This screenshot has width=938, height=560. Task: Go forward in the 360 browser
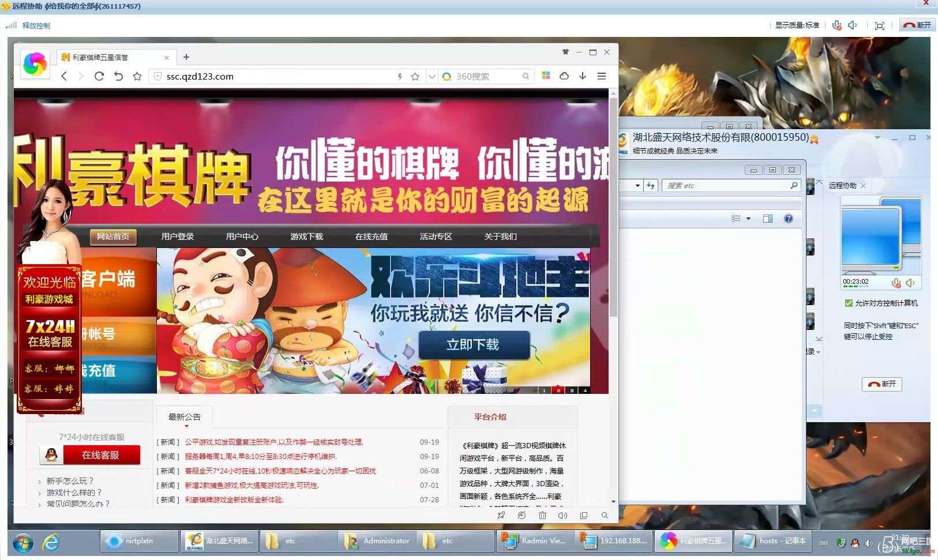[x=81, y=76]
